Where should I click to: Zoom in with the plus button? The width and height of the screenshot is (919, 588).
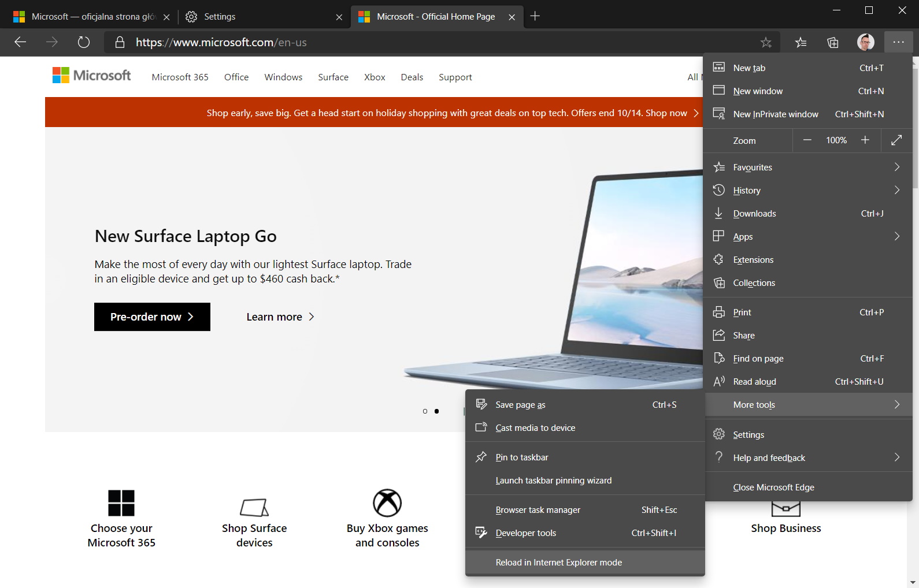[865, 140]
